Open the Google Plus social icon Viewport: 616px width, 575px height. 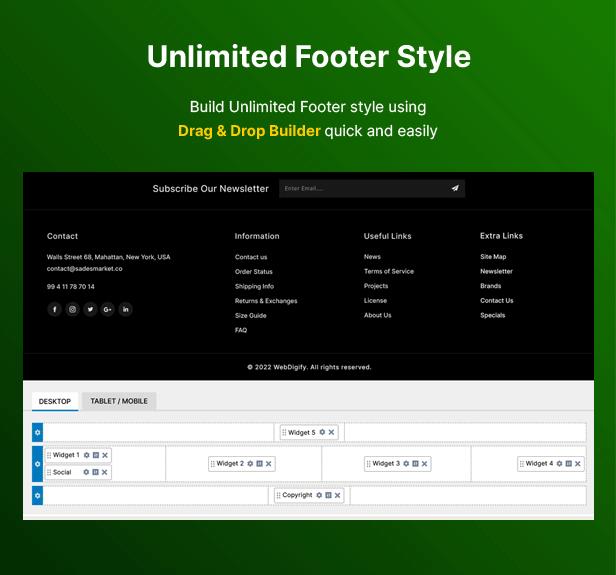[108, 309]
